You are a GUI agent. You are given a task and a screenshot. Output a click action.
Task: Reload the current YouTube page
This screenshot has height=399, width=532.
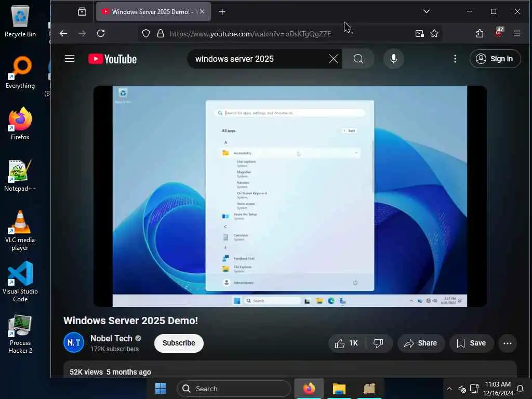click(x=101, y=33)
